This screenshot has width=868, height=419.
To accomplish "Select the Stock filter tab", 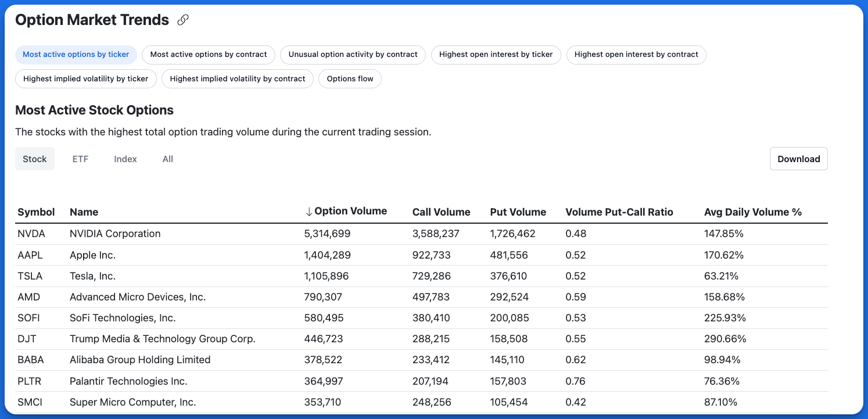I will pos(35,159).
